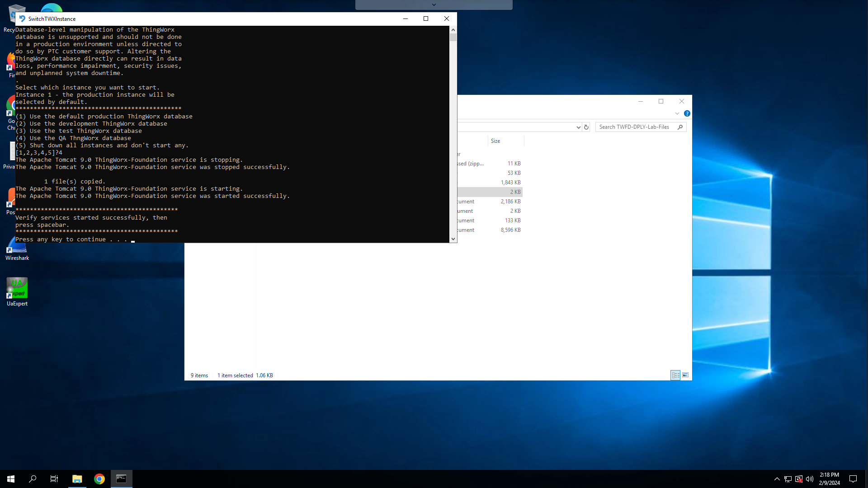The height and width of the screenshot is (488, 868).
Task: Open the UaExpert desktop shortcut
Action: pyautogui.click(x=17, y=292)
